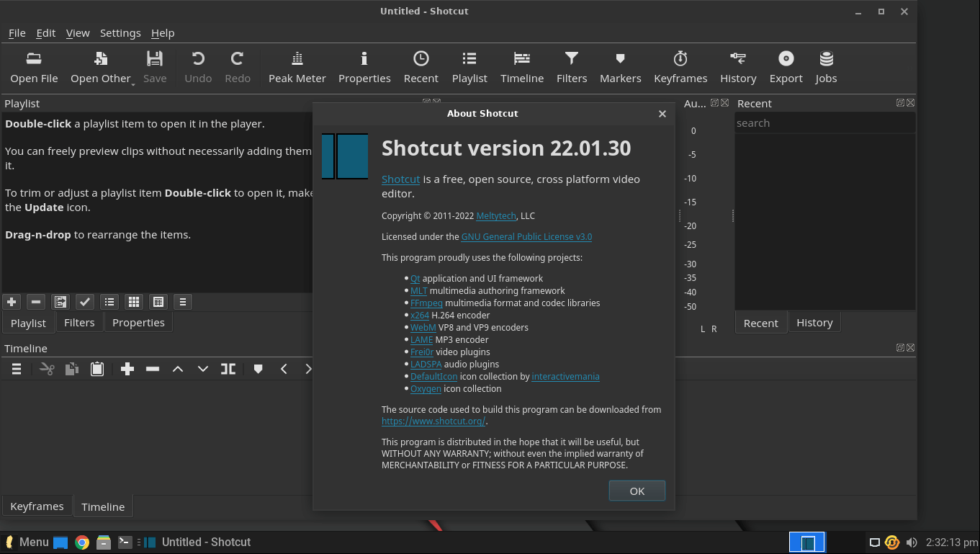The image size is (980, 554).
Task: Cut selected clip in the timeline toolbar
Action: point(46,368)
